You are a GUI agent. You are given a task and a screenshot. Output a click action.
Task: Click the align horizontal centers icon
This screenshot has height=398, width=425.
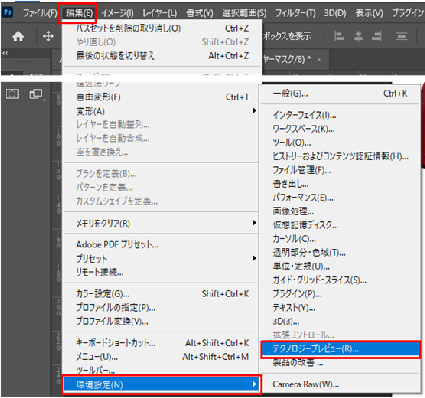(358, 36)
